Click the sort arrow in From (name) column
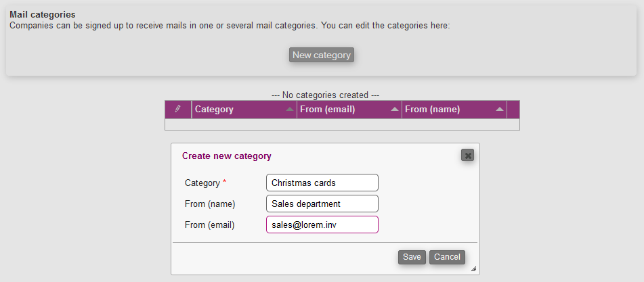The width and height of the screenshot is (644, 282). coord(500,110)
